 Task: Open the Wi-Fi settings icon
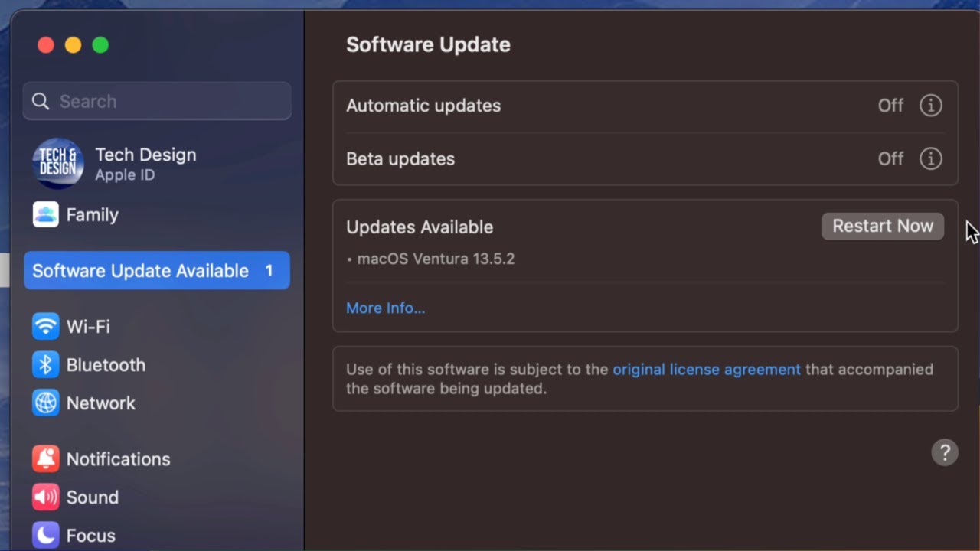(x=46, y=327)
